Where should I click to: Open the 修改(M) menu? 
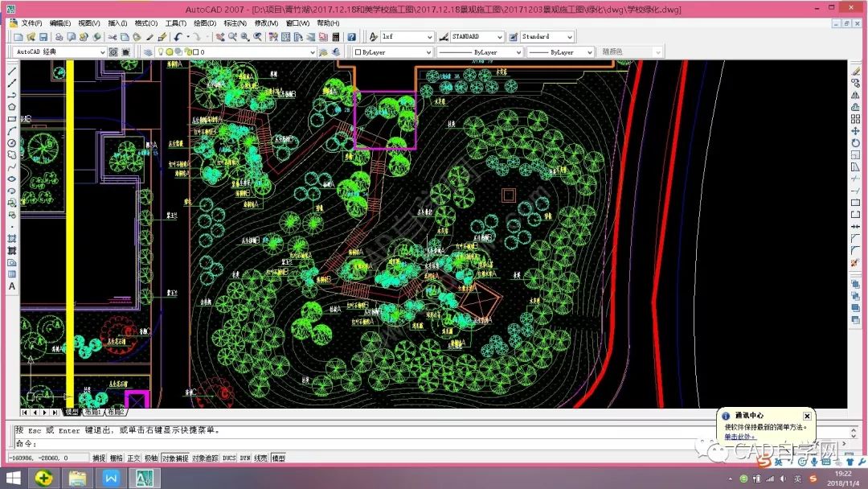[266, 23]
